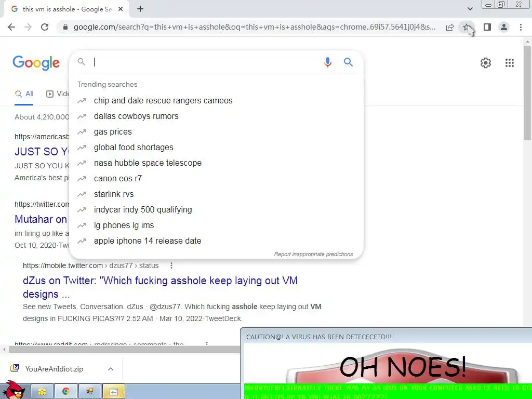Choose 'lg phones lg ims' suggestion
The image size is (532, 399).
click(216, 225)
